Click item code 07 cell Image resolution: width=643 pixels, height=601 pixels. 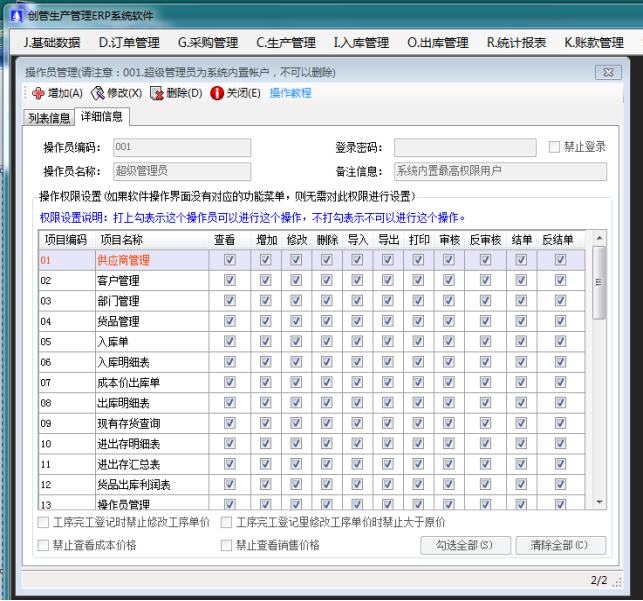(x=67, y=382)
